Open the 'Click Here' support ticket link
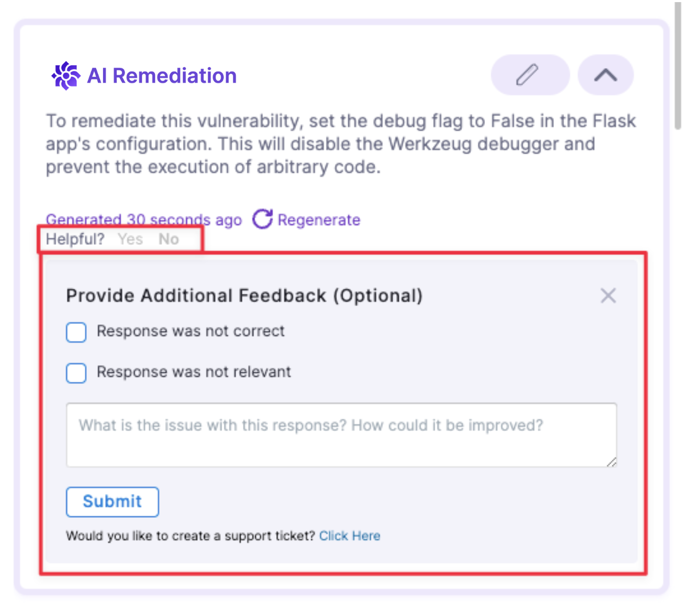This screenshot has height=612, width=700. click(349, 536)
